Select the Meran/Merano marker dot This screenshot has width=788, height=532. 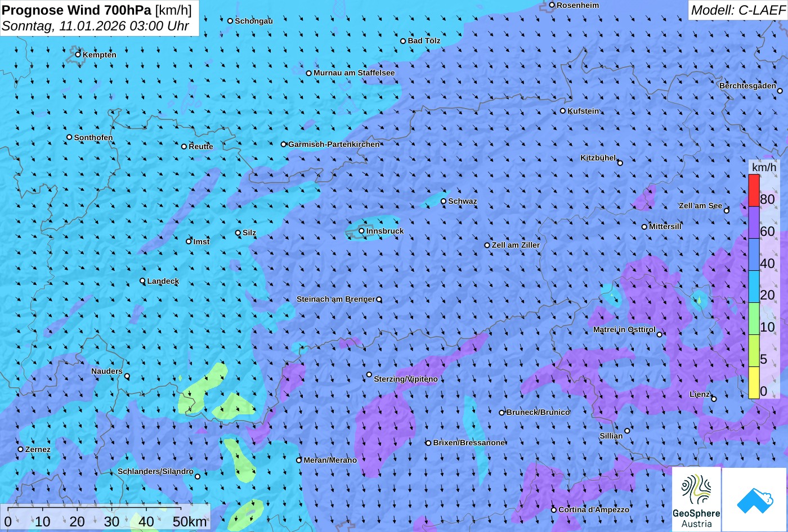click(x=299, y=460)
